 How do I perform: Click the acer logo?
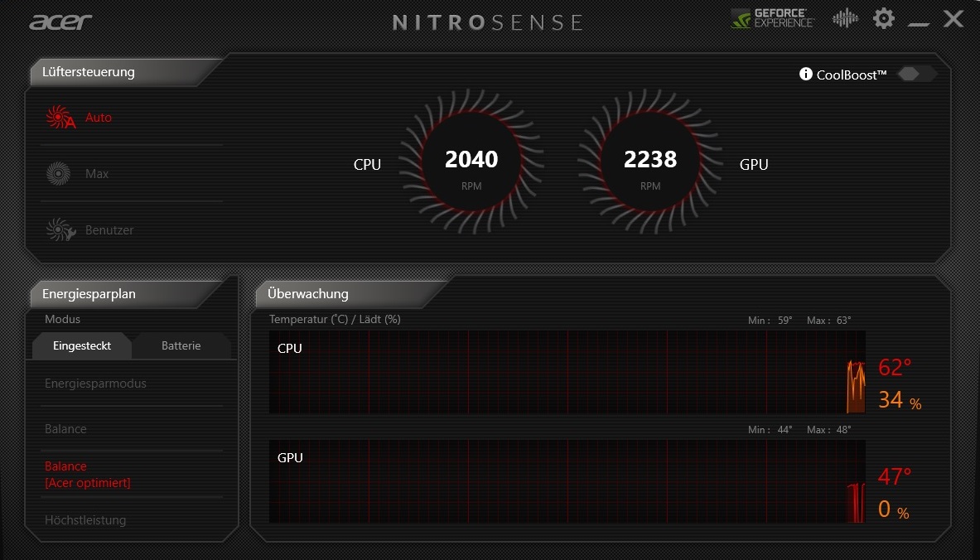(x=60, y=22)
